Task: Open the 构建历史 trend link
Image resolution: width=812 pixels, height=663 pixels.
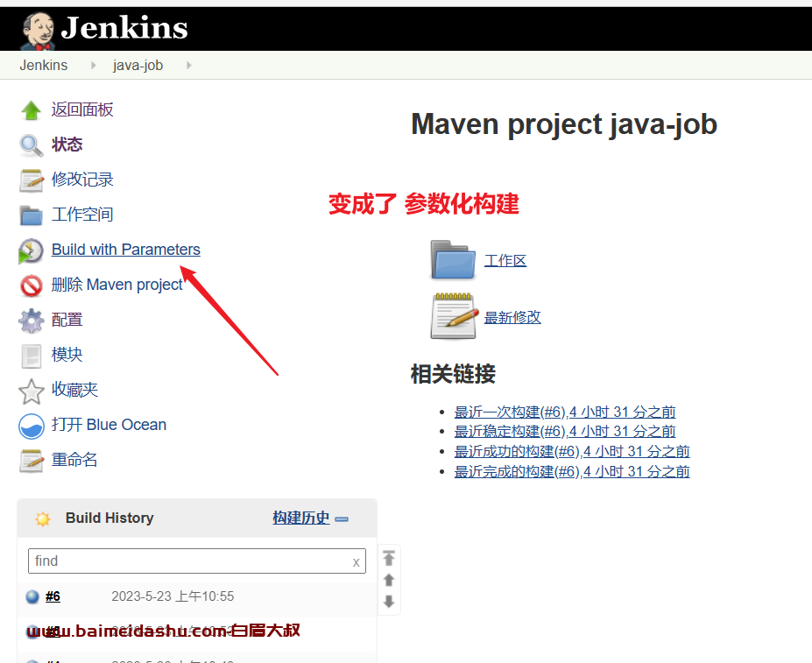Action: tap(300, 518)
